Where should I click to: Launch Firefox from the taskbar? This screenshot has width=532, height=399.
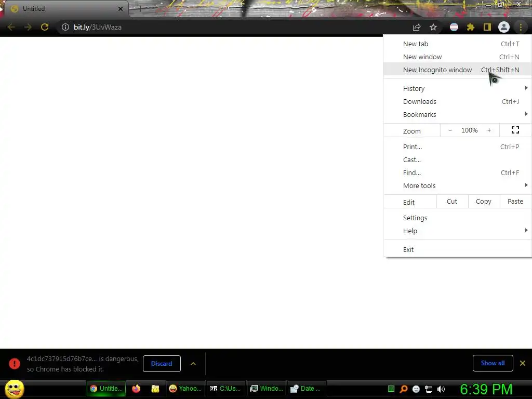(x=136, y=389)
